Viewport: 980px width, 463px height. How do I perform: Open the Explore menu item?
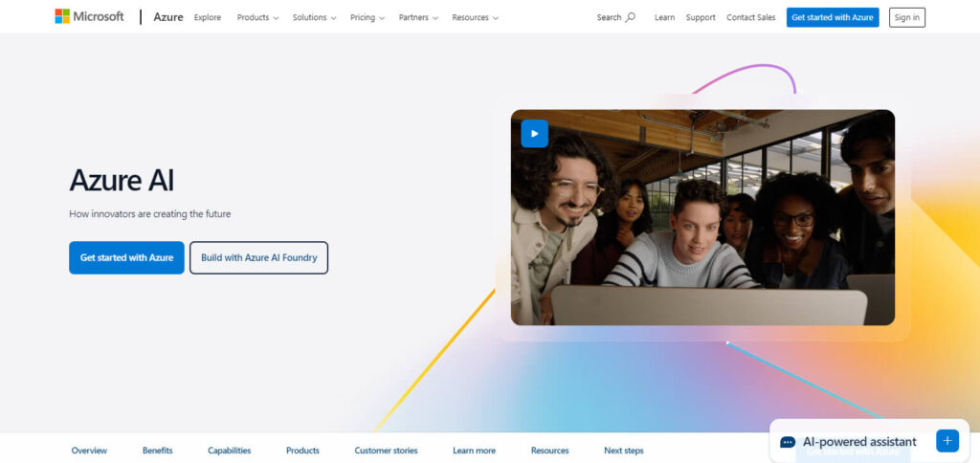(208, 17)
